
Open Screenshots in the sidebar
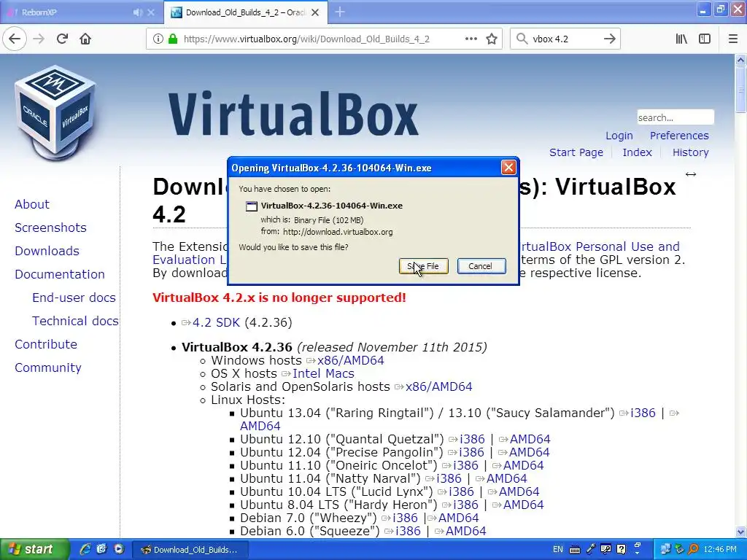50,227
